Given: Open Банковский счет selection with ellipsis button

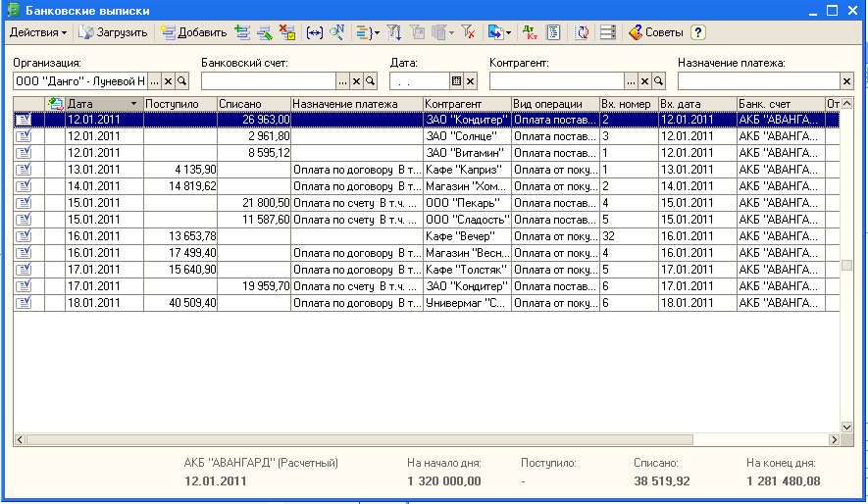Looking at the screenshot, I should tap(342, 81).
